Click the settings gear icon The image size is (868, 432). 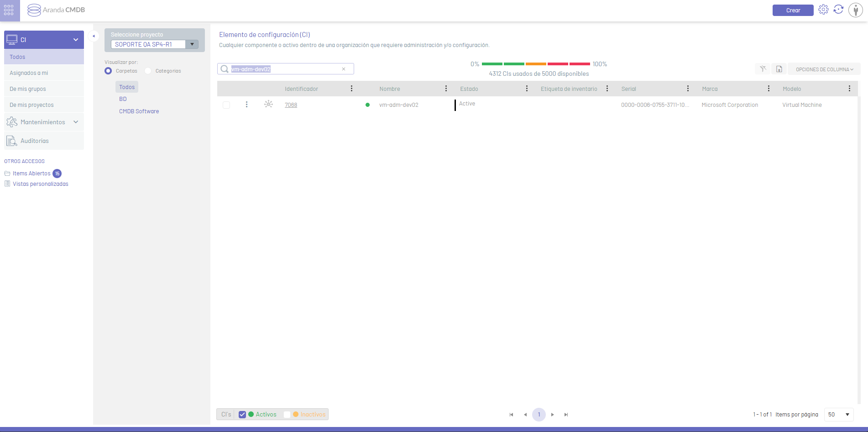click(823, 10)
